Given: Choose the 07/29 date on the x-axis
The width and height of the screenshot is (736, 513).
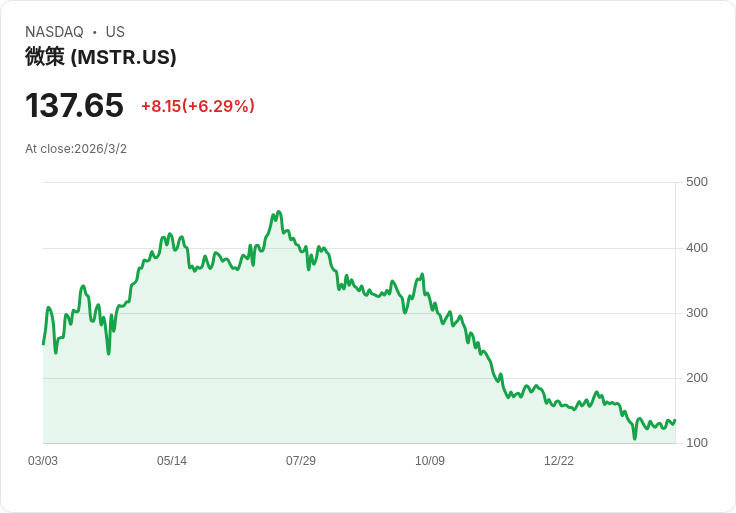Looking at the screenshot, I should tap(301, 461).
